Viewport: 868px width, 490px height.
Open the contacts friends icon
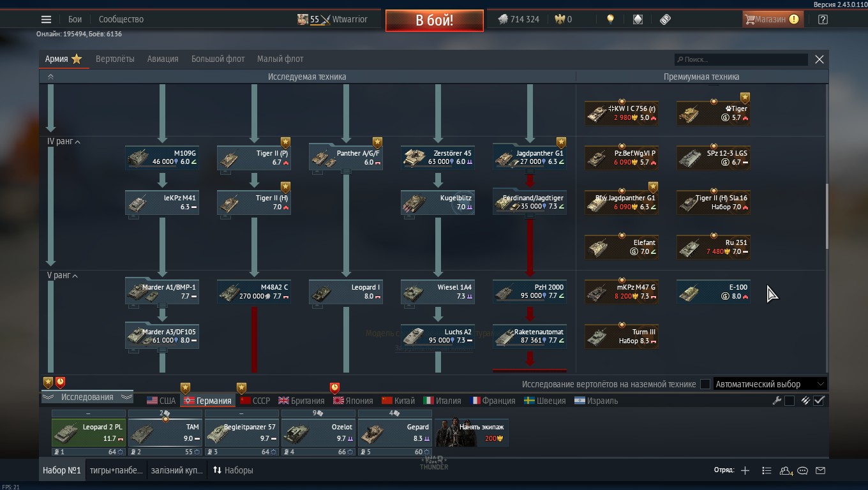(785, 471)
